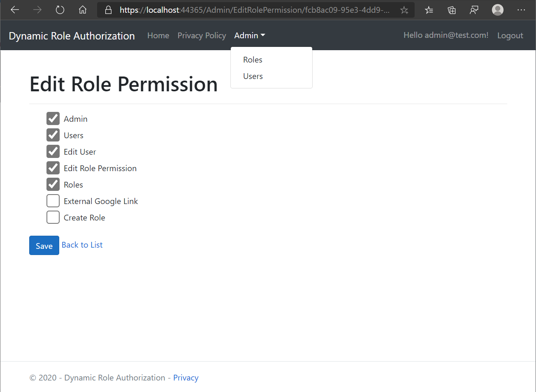Viewport: 536px width, 392px height.
Task: Save the role permissions
Action: 44,246
